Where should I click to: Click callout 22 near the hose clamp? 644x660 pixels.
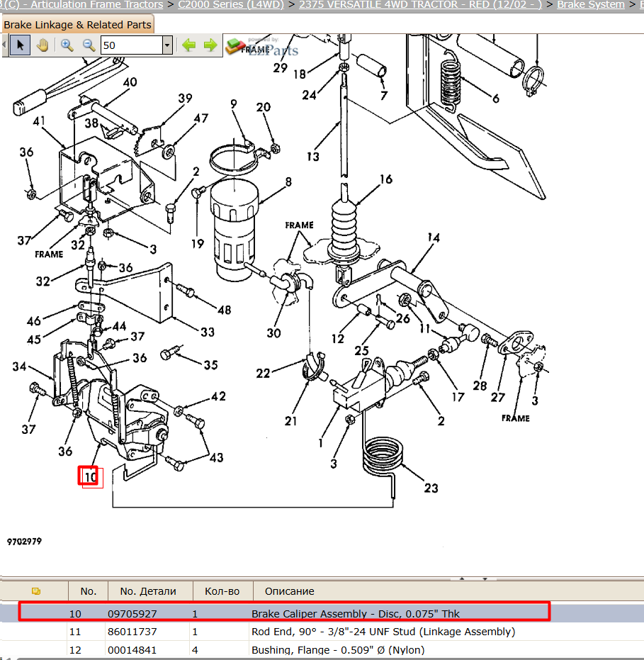coord(263,374)
